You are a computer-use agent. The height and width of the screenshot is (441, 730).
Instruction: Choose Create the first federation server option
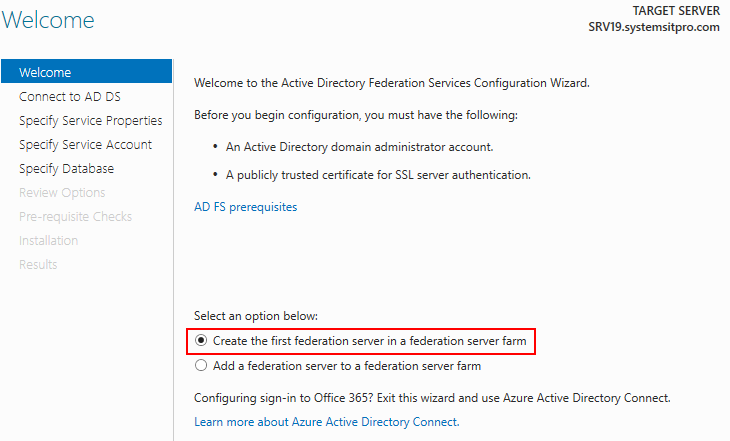201,341
